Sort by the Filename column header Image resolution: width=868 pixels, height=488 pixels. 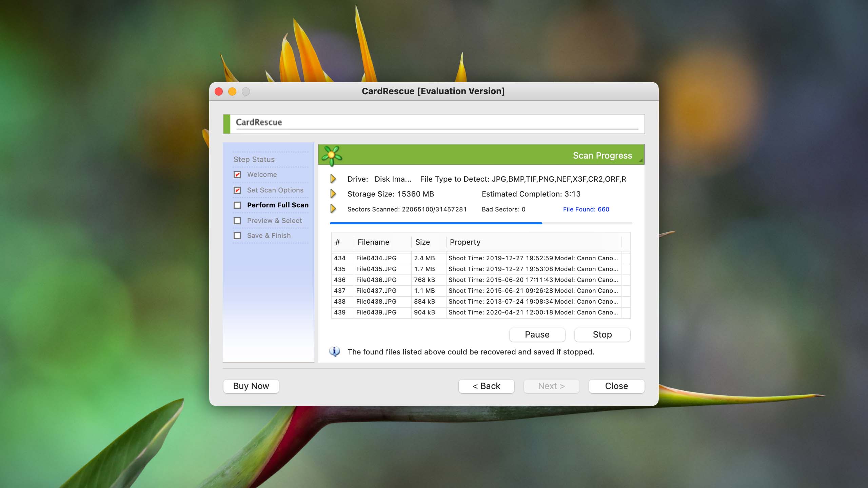pos(382,242)
